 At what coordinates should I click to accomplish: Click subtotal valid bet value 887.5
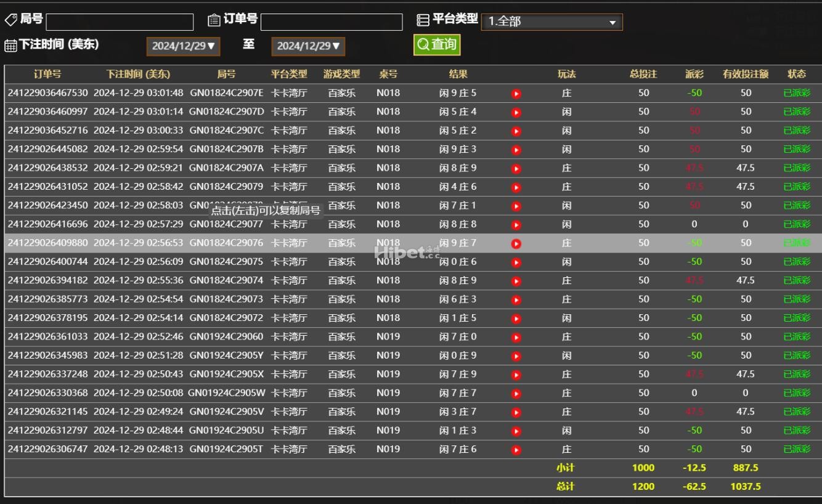746,468
